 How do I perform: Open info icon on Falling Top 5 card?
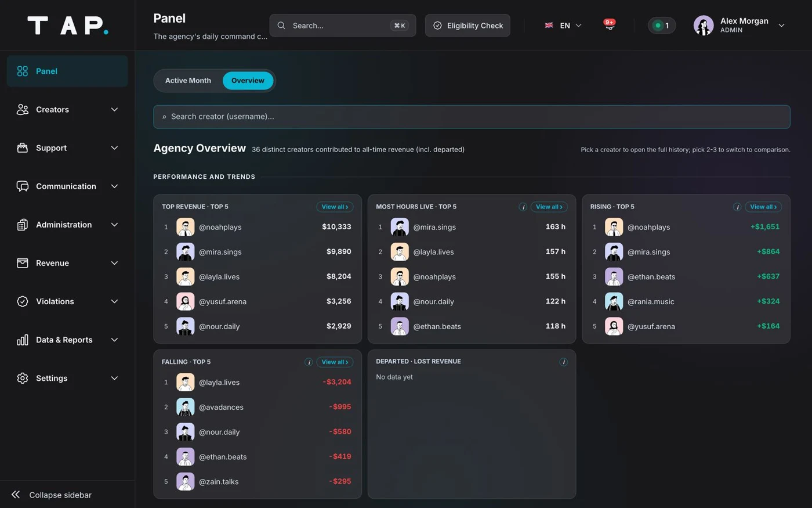click(x=309, y=362)
